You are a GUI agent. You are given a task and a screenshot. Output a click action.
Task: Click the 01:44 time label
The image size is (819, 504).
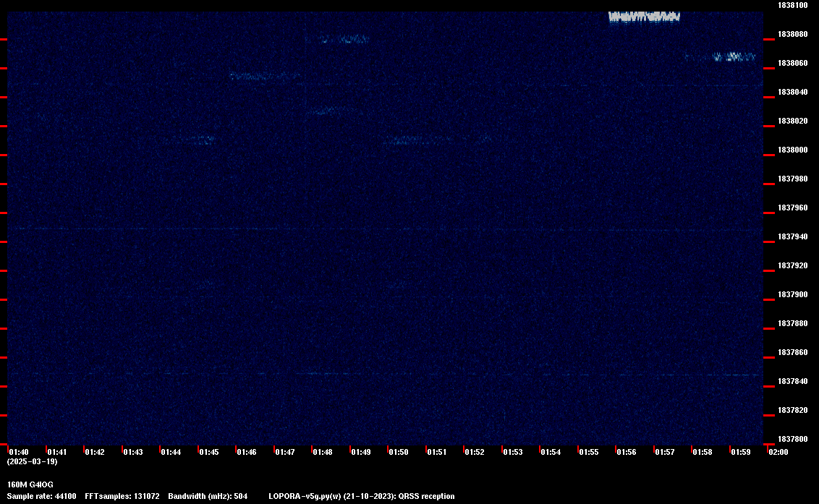coord(171,452)
